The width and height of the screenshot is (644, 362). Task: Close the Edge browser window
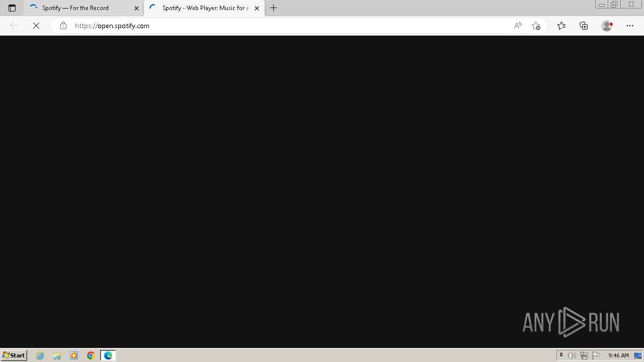(x=631, y=5)
